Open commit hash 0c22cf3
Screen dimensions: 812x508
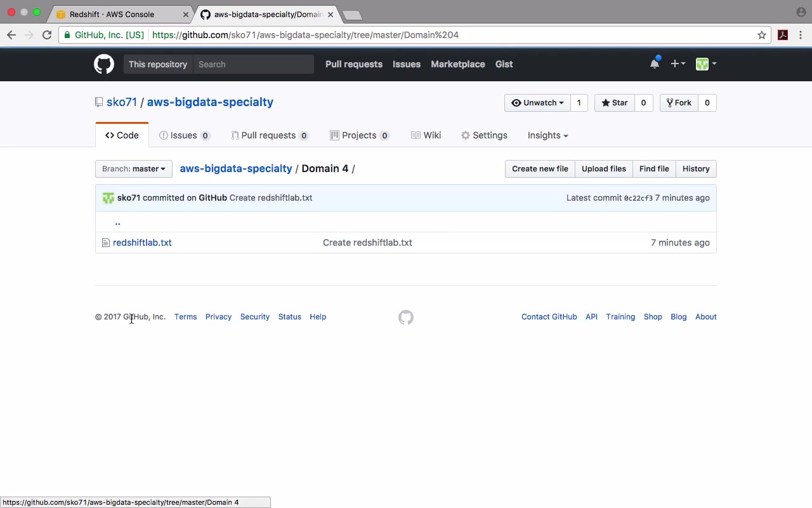[638, 198]
